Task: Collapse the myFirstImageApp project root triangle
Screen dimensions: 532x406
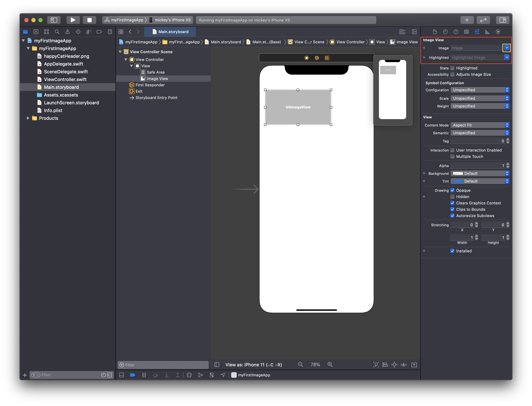Action: pos(23,41)
